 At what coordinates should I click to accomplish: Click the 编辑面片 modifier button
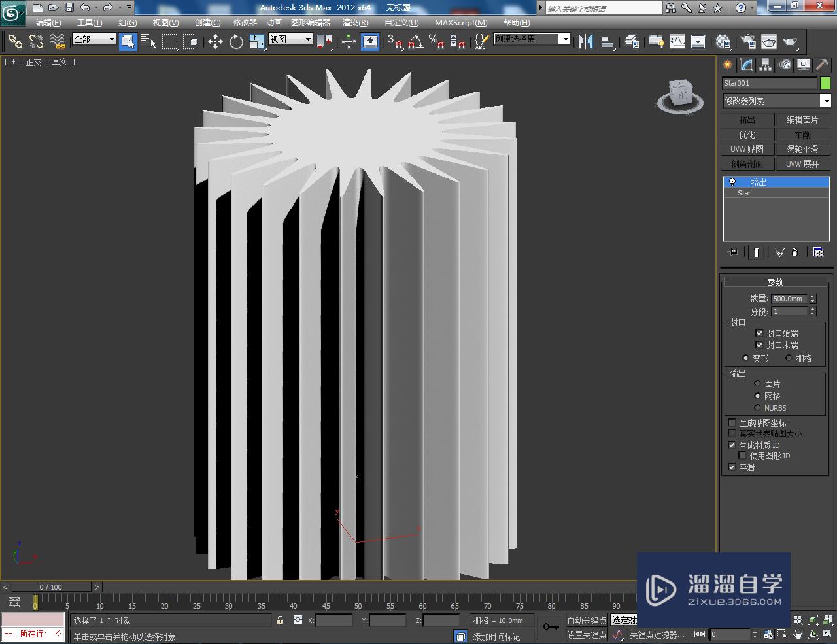802,120
